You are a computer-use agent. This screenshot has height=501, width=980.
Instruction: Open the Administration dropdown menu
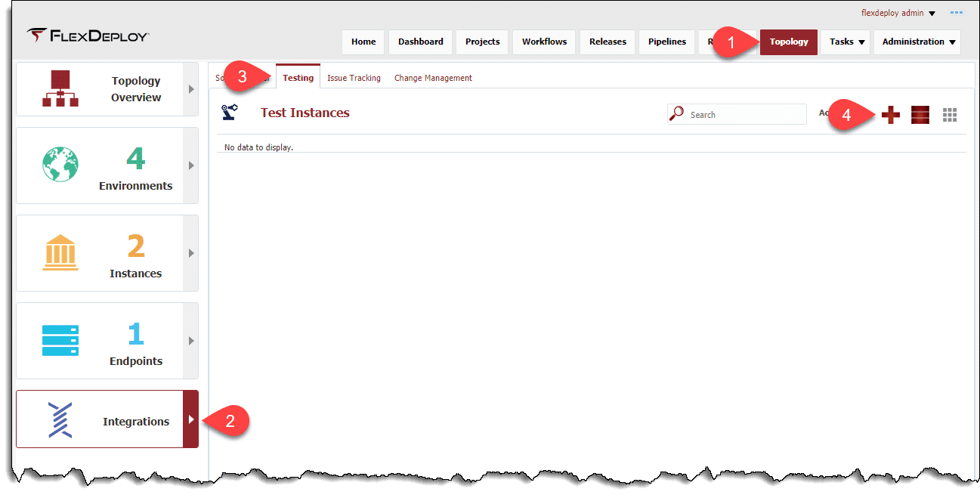coord(917,42)
